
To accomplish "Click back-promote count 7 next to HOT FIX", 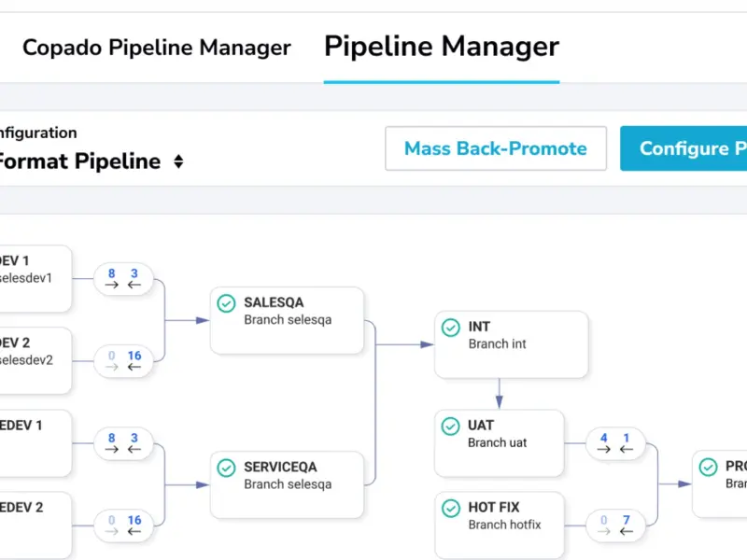I will (627, 520).
